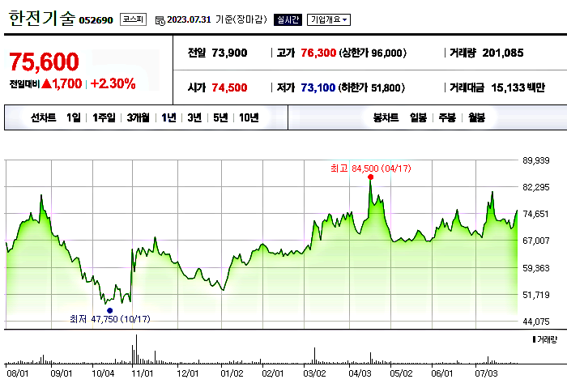Click the 상한가 96,000 text
This screenshot has width=567, height=392.
[x=373, y=53]
